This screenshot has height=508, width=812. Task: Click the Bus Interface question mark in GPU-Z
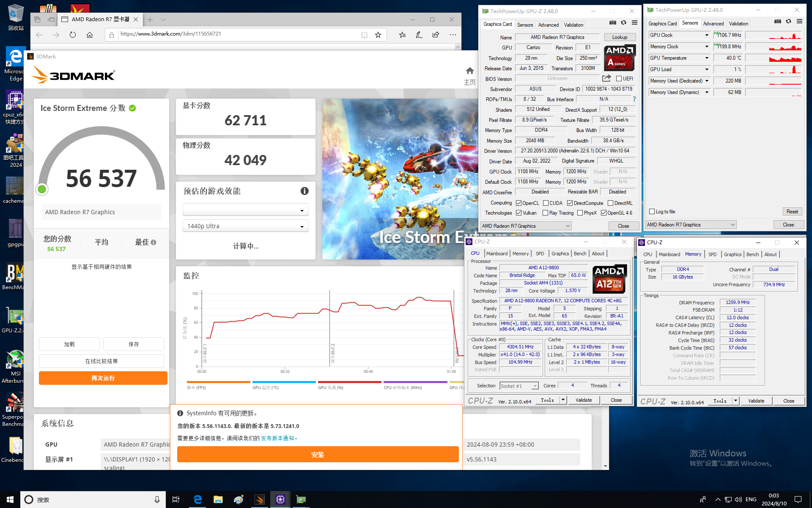coord(634,99)
